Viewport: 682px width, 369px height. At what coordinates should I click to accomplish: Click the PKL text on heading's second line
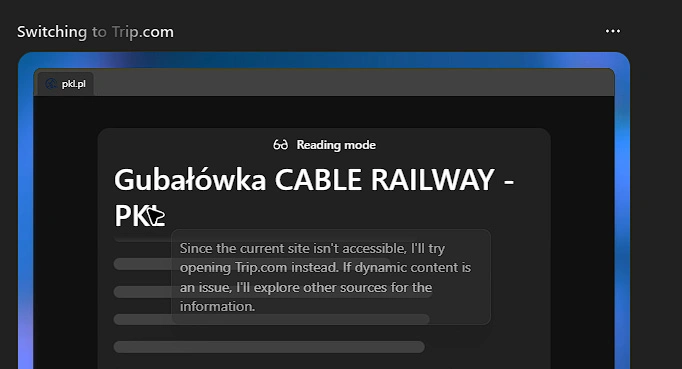(x=139, y=216)
